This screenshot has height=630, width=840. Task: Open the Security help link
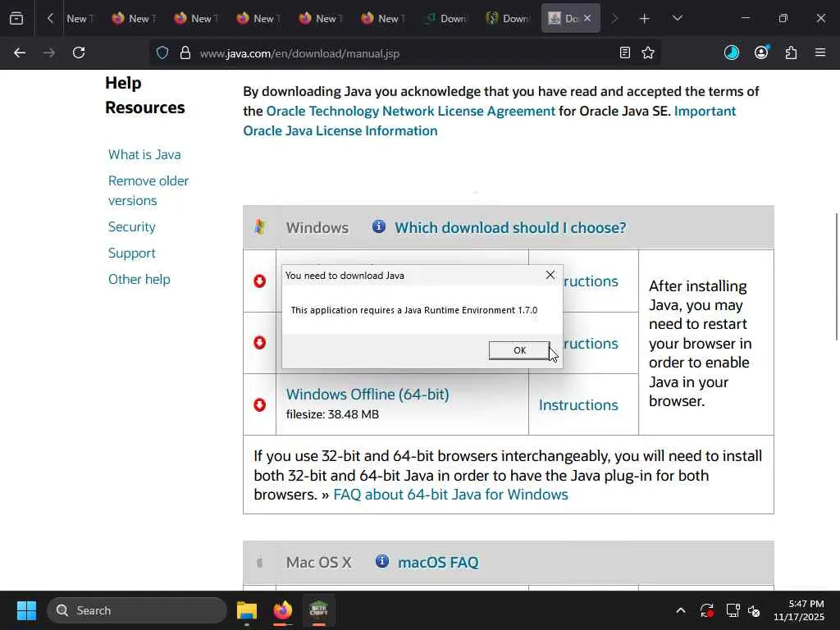tap(132, 226)
